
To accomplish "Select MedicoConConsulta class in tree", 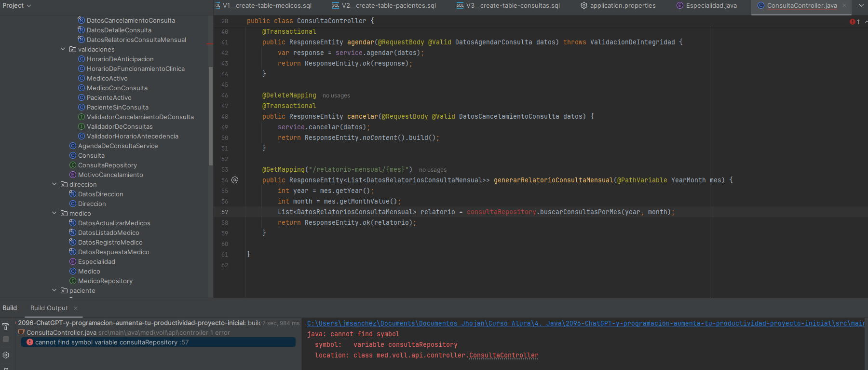I will [x=117, y=88].
